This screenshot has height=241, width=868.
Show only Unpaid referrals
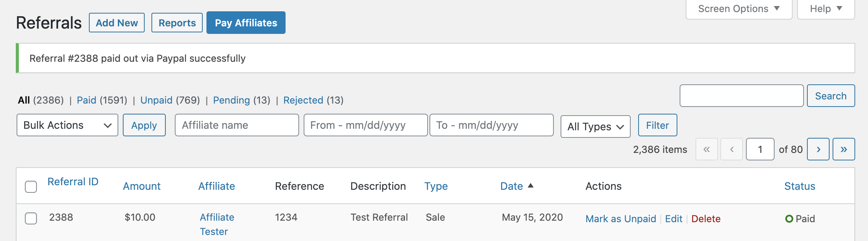point(156,100)
